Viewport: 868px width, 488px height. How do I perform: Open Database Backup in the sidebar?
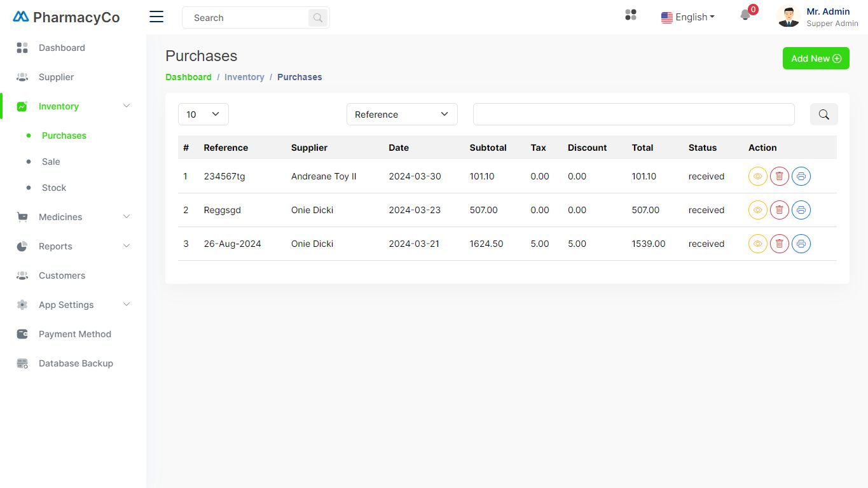tap(76, 363)
